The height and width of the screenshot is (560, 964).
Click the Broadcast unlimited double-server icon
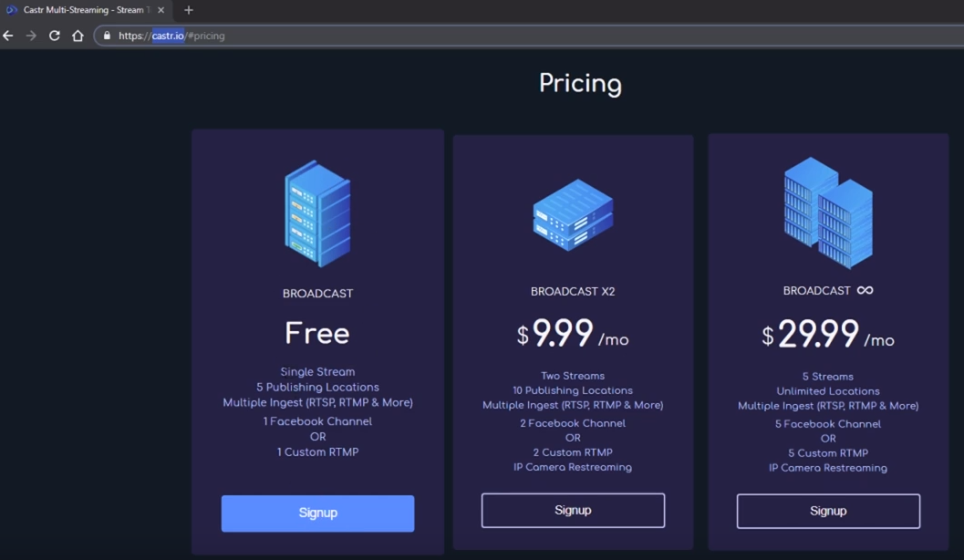[828, 213]
